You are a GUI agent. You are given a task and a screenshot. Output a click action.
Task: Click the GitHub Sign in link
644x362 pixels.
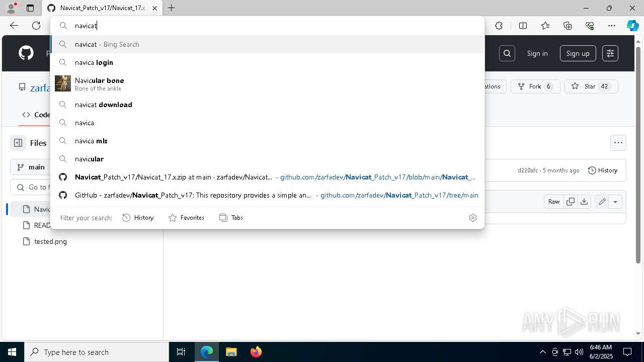click(537, 53)
